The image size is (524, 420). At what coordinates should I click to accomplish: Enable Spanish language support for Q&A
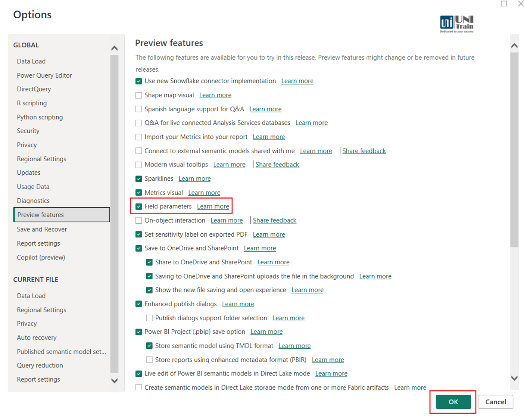point(138,109)
